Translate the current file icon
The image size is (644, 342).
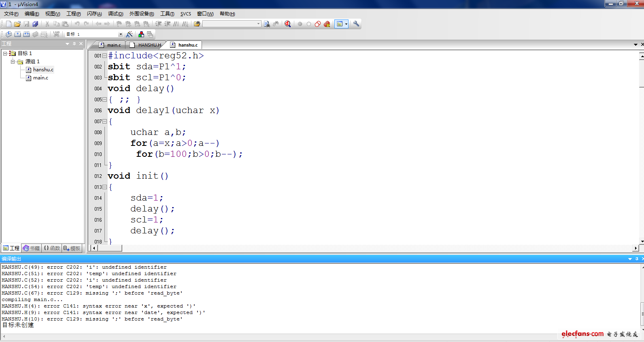click(x=9, y=34)
